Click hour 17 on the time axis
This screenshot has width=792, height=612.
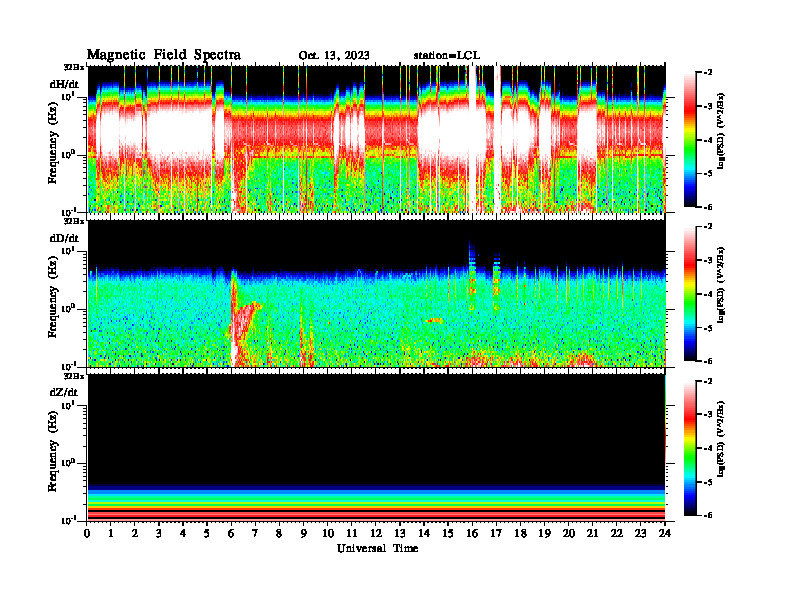click(x=496, y=533)
